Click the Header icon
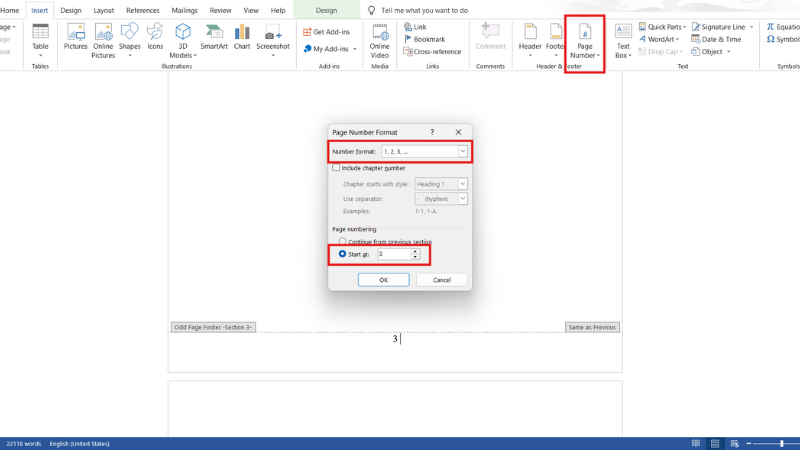 pyautogui.click(x=530, y=36)
